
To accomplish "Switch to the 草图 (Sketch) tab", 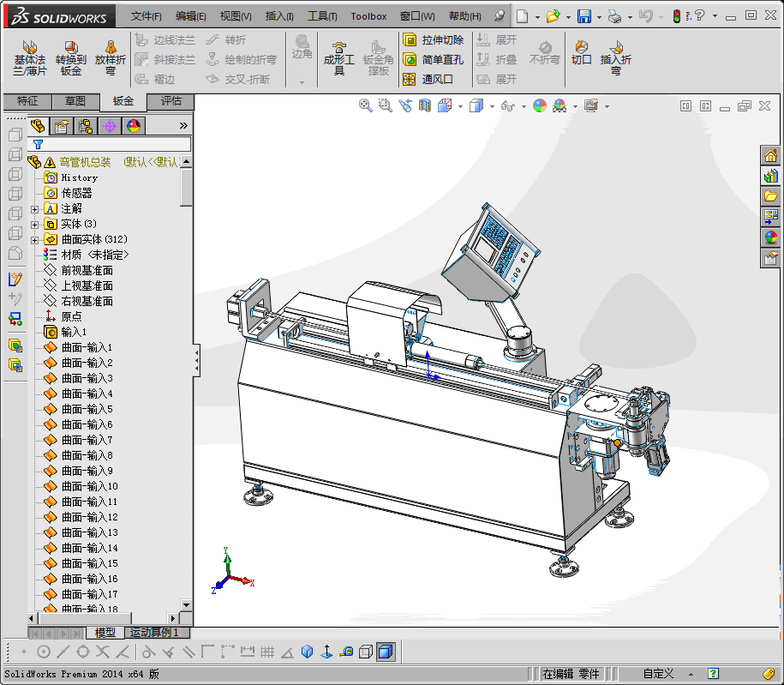I will point(75,101).
